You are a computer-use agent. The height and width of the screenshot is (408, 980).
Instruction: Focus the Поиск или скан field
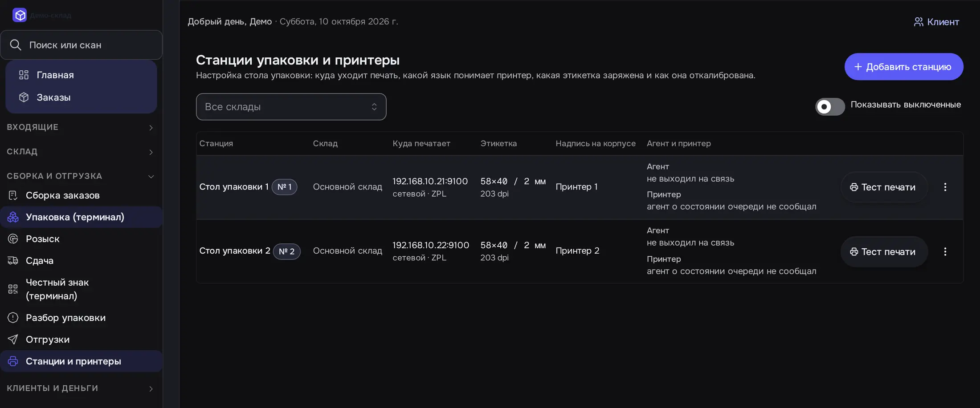coord(81,45)
